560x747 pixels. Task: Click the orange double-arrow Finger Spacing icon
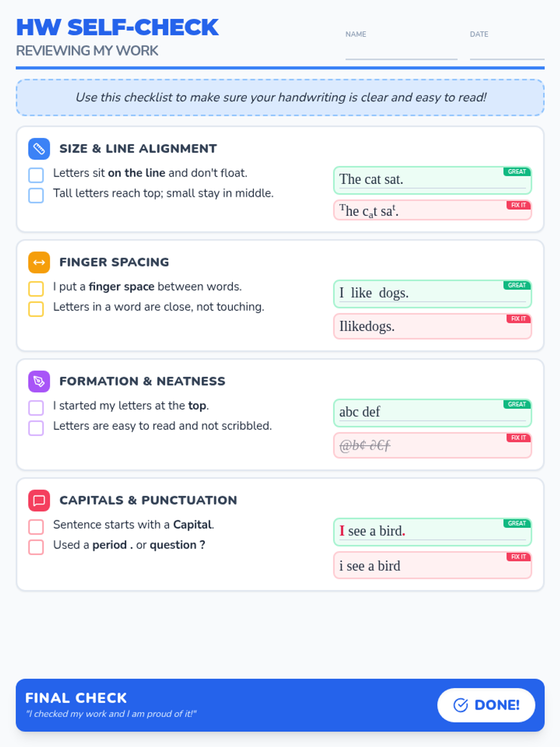click(39, 262)
